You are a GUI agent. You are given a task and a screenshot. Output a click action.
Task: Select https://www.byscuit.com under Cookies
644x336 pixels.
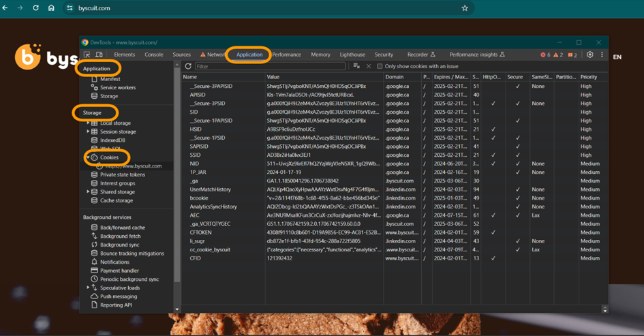point(129,166)
